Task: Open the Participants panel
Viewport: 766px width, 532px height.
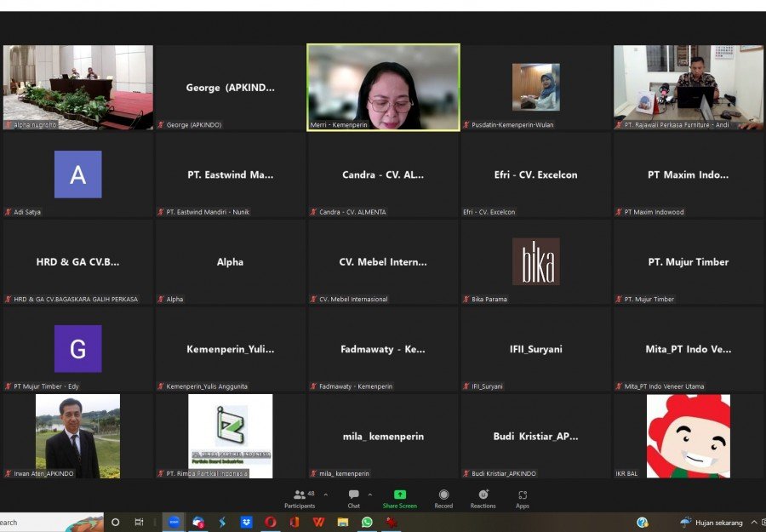Action: coord(300,499)
